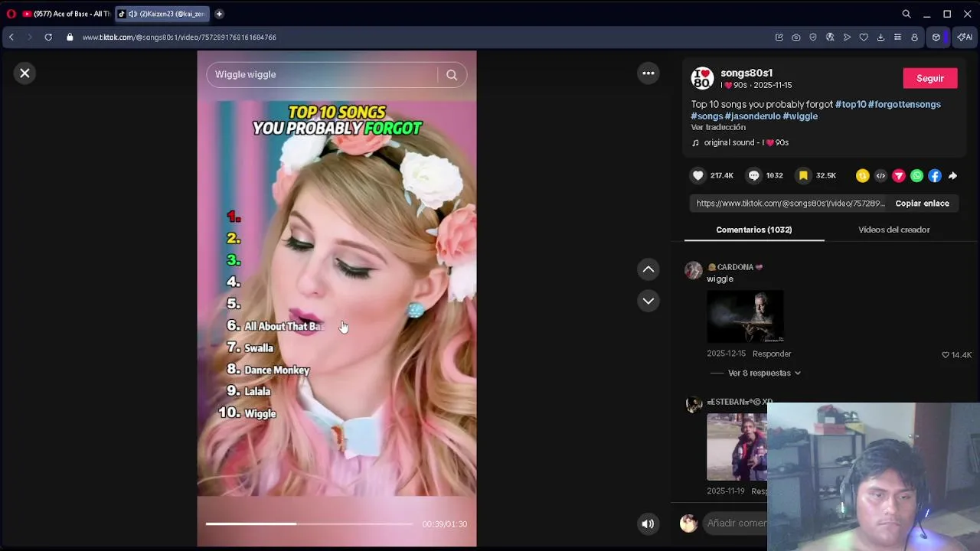980x551 pixels.
Task: Reload the page with the refresh icon
Action: click(48, 37)
